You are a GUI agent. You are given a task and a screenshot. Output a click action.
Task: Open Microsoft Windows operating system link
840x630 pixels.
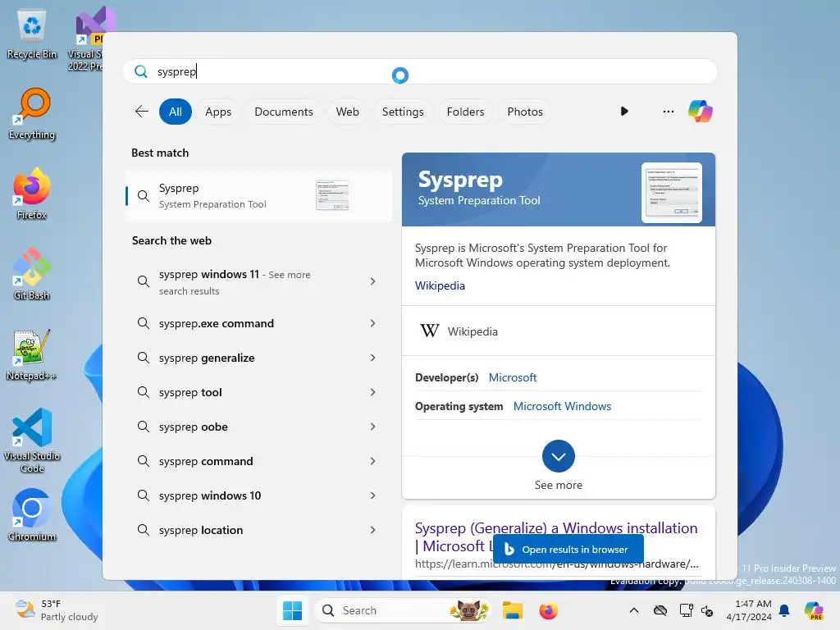click(x=562, y=406)
